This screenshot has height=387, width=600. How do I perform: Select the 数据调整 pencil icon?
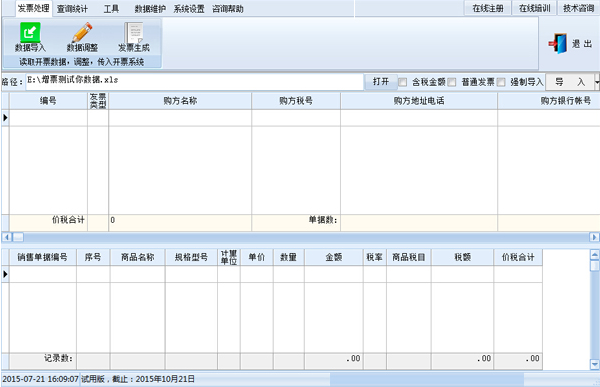click(82, 32)
